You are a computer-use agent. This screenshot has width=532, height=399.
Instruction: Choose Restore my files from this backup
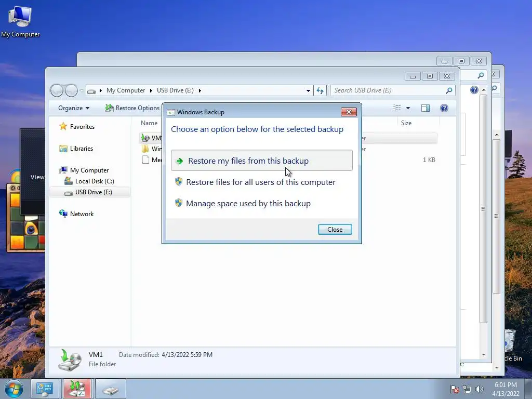pos(262,161)
